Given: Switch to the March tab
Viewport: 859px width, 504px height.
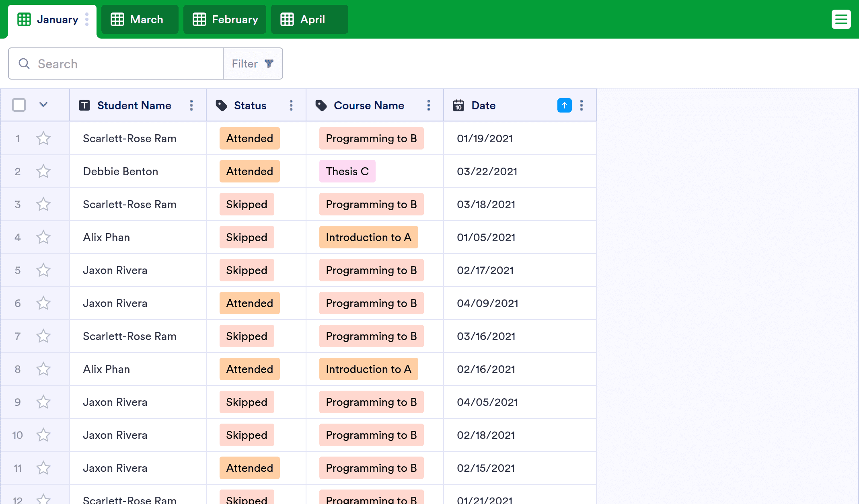Looking at the screenshot, I should (140, 19).
